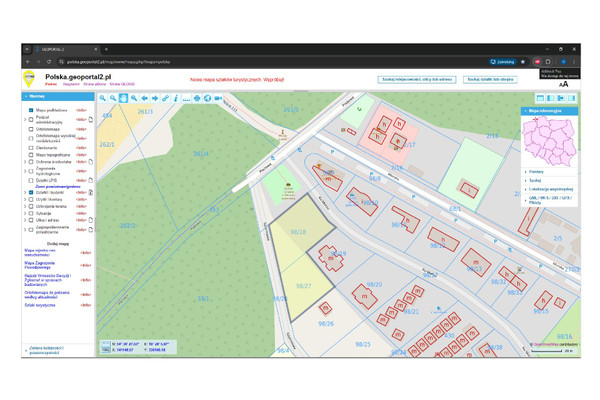The image size is (600, 400).
Task: Open the Szlaki turystyczne map link
Action: [40, 305]
